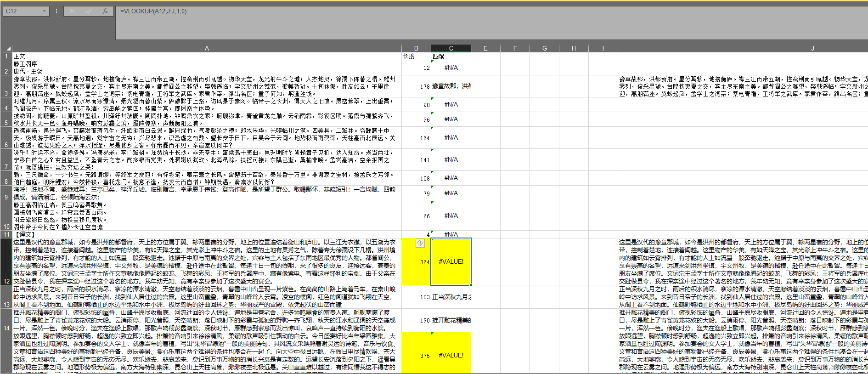The width and height of the screenshot is (868, 374).
Task: Click cell B14 with value 190
Action: pyautogui.click(x=416, y=320)
